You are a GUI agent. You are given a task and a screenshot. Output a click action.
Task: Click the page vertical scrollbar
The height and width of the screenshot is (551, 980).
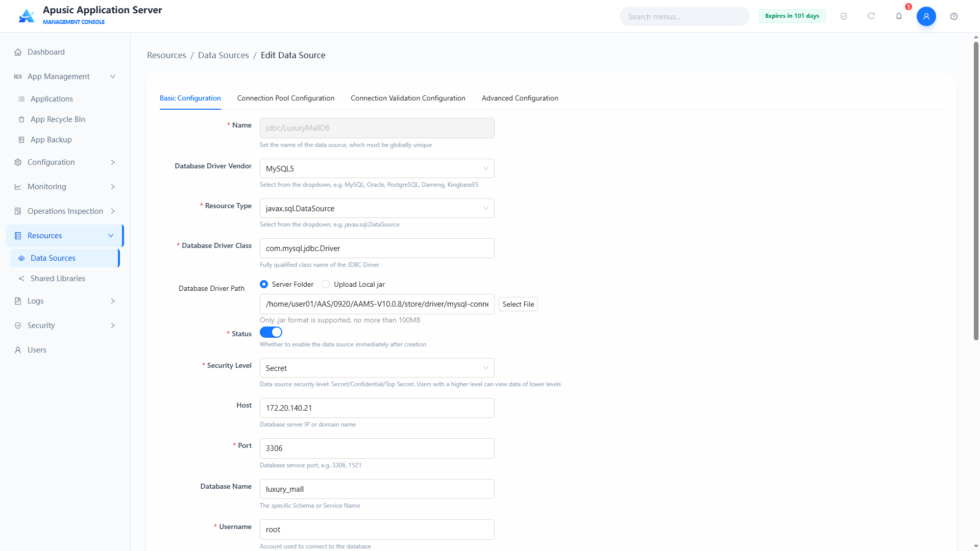coord(976,191)
